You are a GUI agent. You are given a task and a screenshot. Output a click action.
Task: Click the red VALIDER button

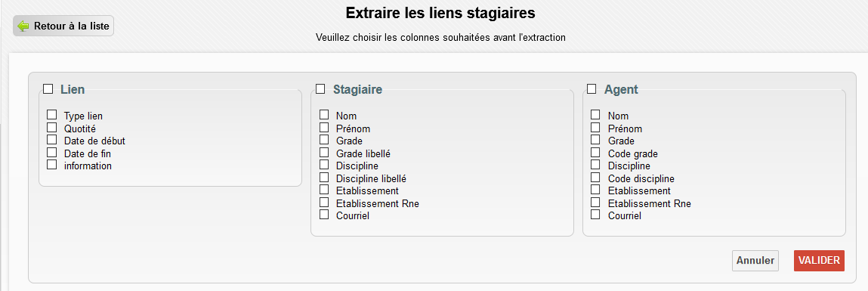[x=819, y=261]
